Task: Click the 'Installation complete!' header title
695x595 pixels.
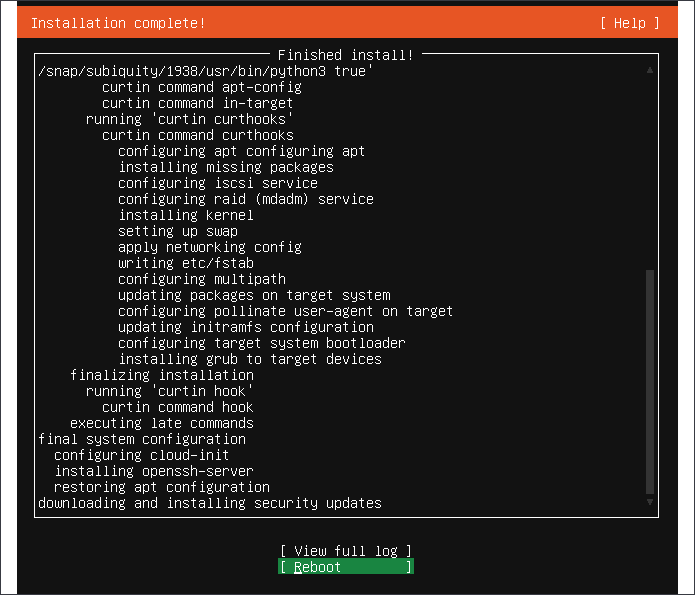Action: [x=118, y=23]
